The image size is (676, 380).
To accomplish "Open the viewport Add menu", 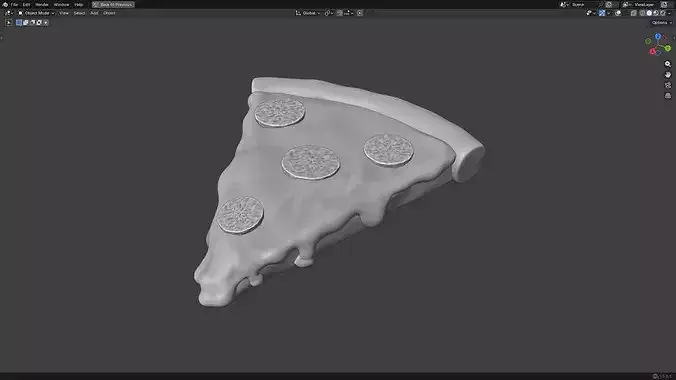I will [94, 13].
